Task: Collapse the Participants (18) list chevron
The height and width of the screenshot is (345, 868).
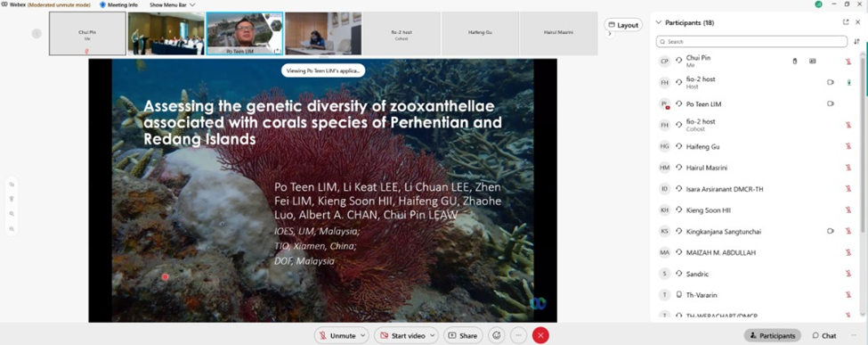Action: (658, 23)
